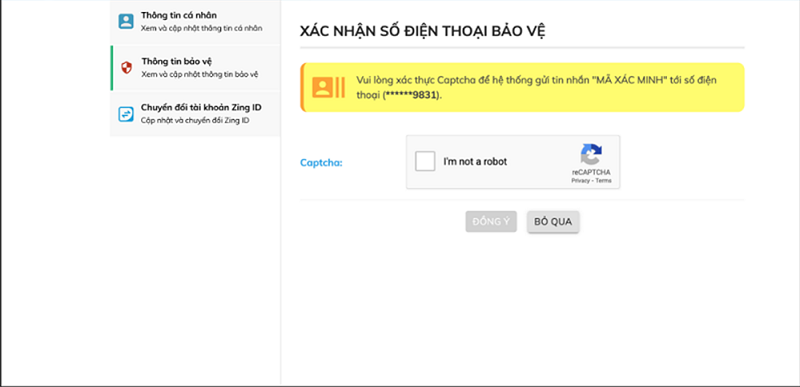Viewport: 800px width, 387px height.
Task: Click subtitle Xem và cập nhật thông tin bảo vệ
Action: pos(199,74)
